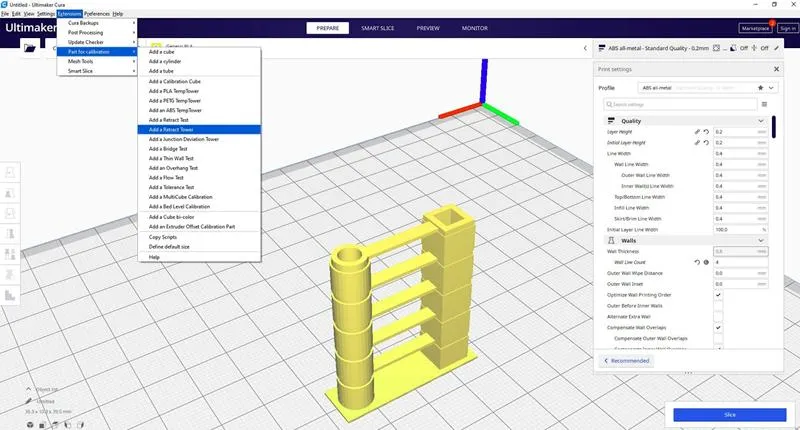Toggle Optimize Wall Printing Order checkbox
Screen dimensions: 800x430
[x=718, y=295]
